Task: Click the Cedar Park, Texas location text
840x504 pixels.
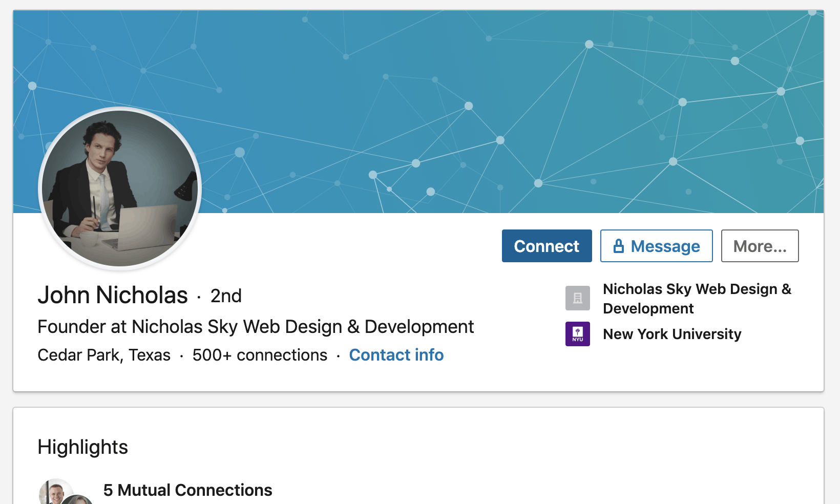Action: tap(104, 355)
